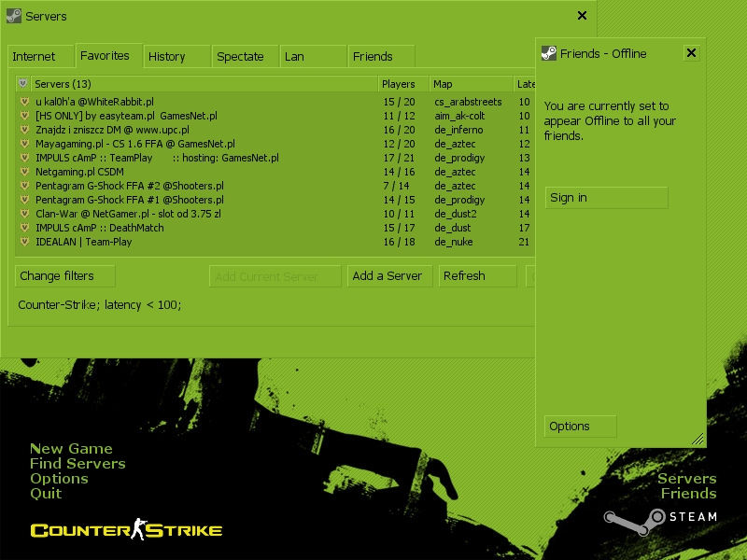747x560 pixels.
Task: Click the Add a Server button
Action: coord(389,276)
